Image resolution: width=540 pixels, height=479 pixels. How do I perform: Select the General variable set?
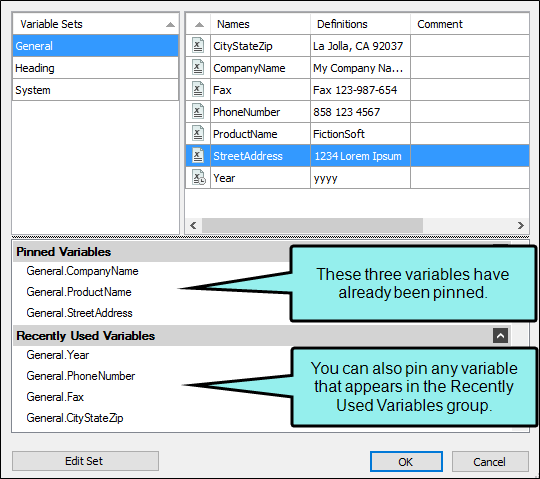[96, 46]
